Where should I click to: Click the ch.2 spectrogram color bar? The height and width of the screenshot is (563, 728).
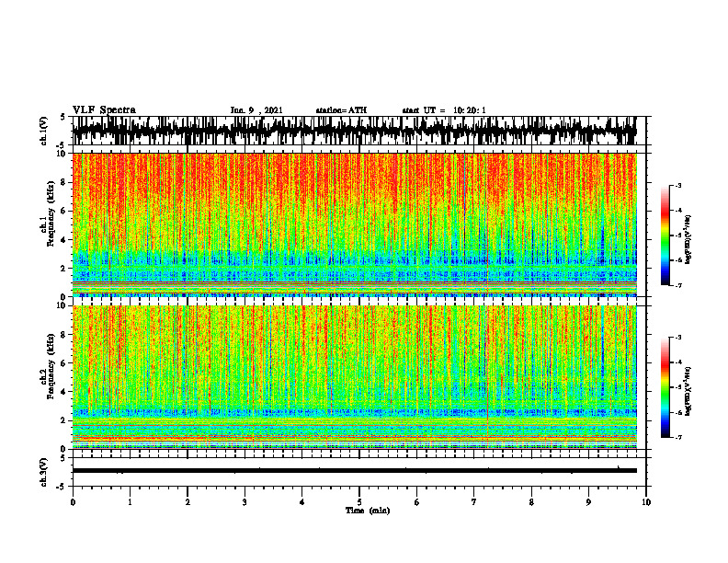[665, 387]
